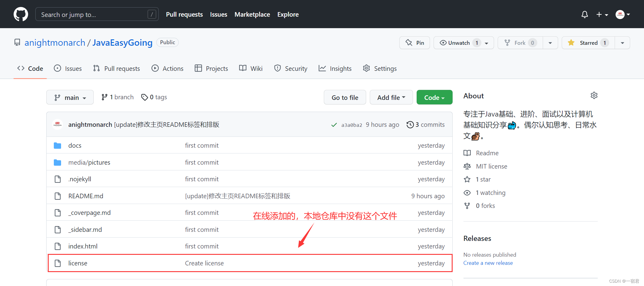Open the media/pictures folder
The image size is (644, 286).
pyautogui.click(x=89, y=163)
